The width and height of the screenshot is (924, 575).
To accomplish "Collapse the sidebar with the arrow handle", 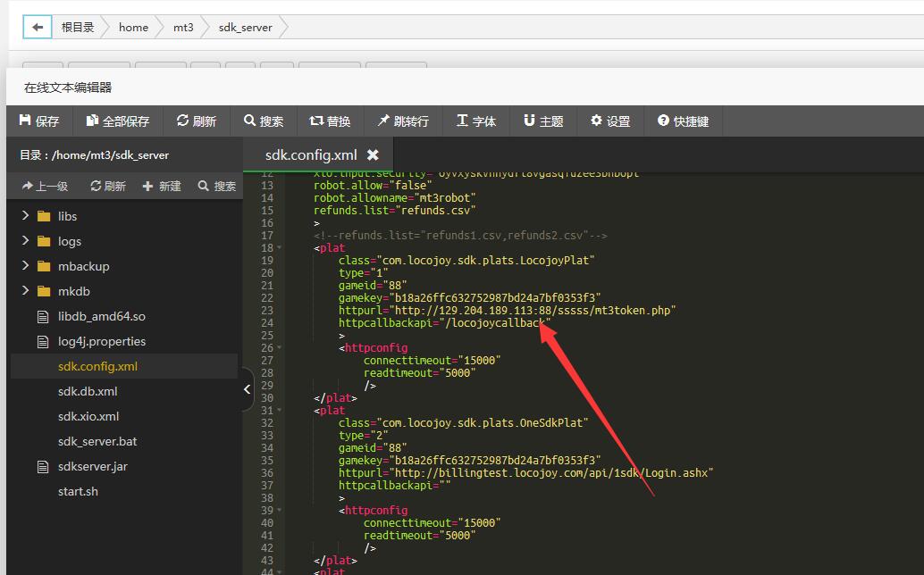I will [x=248, y=390].
